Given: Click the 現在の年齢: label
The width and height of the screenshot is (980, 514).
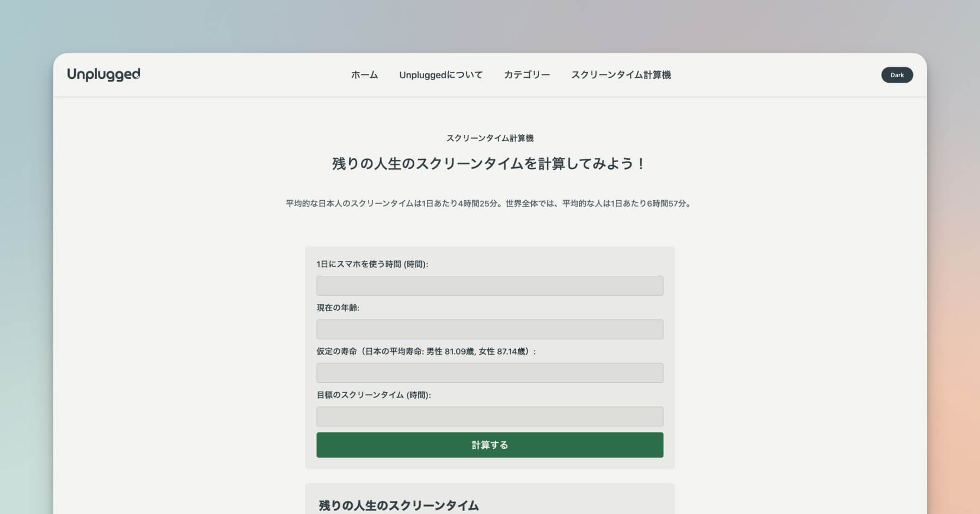Looking at the screenshot, I should tap(338, 307).
